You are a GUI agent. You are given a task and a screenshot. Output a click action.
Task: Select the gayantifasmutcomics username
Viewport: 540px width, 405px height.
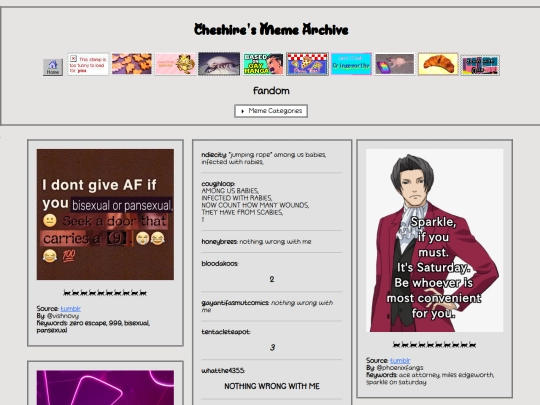point(235,303)
